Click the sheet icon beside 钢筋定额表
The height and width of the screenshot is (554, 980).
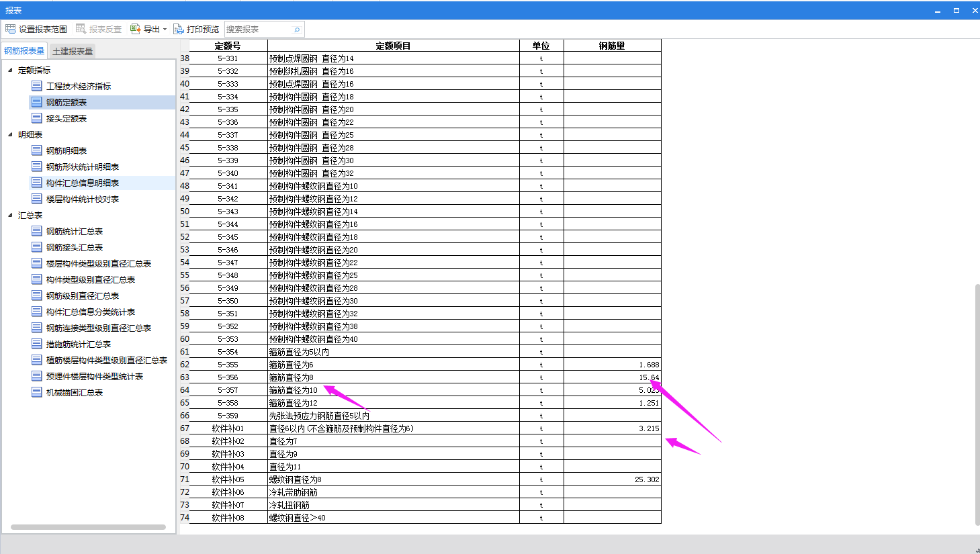pyautogui.click(x=37, y=102)
